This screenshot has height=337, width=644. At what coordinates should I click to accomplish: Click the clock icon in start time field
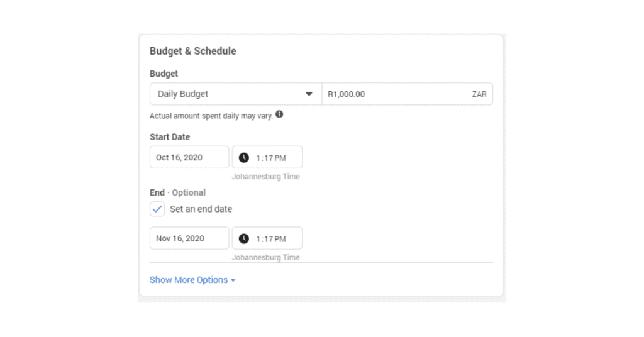pos(244,158)
